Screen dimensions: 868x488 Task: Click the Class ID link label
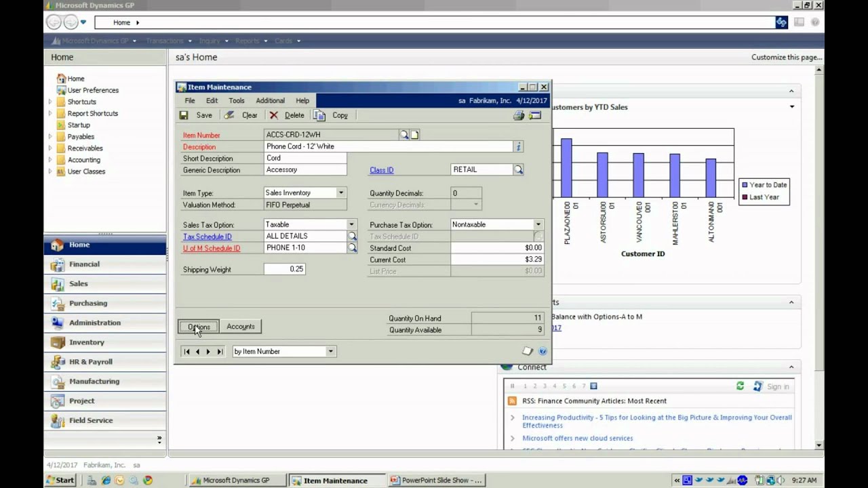click(381, 170)
